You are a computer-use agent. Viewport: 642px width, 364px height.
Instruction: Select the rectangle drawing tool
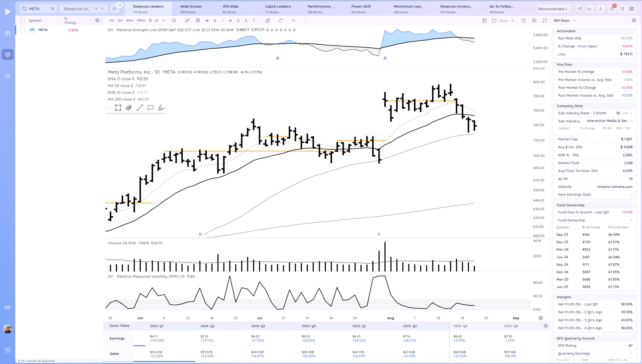(x=118, y=108)
